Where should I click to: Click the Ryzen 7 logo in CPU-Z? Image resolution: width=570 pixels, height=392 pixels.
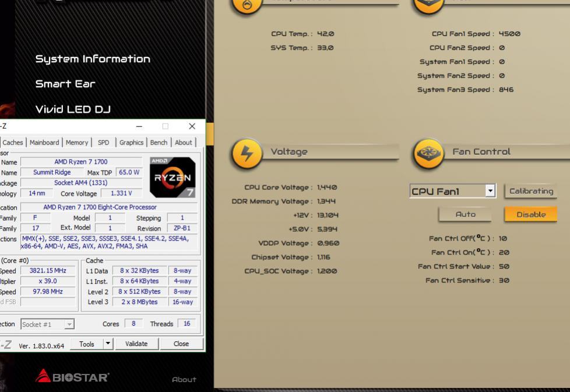[x=173, y=177]
